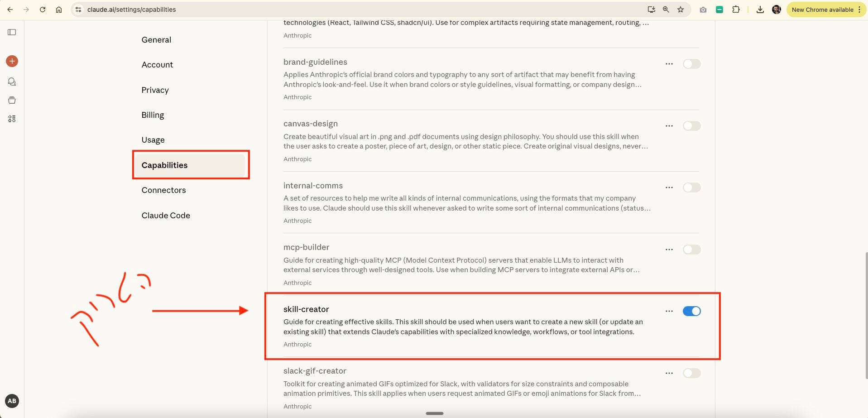Open Claude Code settings section

(166, 216)
